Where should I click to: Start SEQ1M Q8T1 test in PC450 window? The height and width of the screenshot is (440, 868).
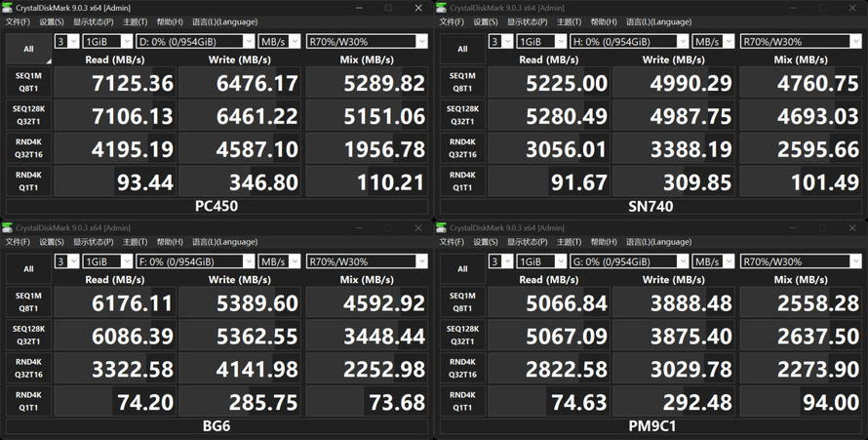click(x=29, y=82)
